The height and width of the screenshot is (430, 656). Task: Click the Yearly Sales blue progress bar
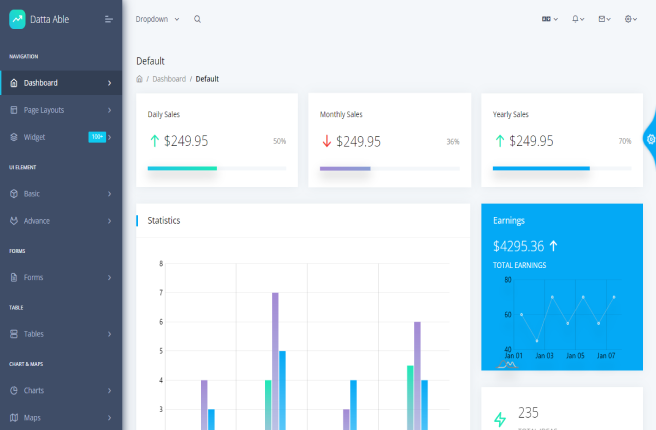click(x=541, y=168)
